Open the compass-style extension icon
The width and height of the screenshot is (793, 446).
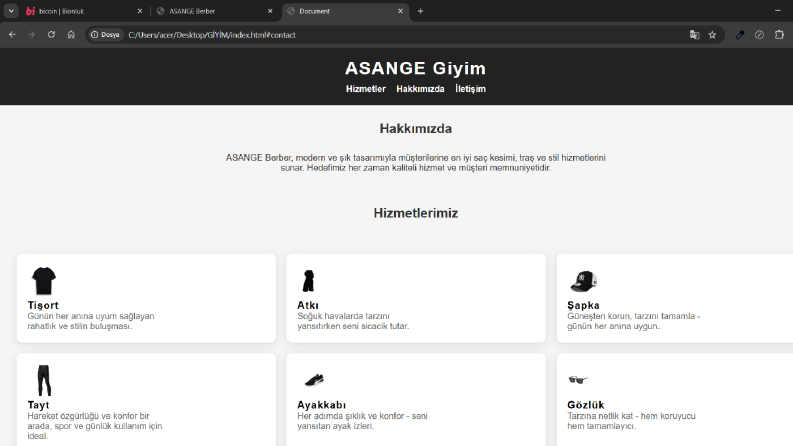(759, 35)
